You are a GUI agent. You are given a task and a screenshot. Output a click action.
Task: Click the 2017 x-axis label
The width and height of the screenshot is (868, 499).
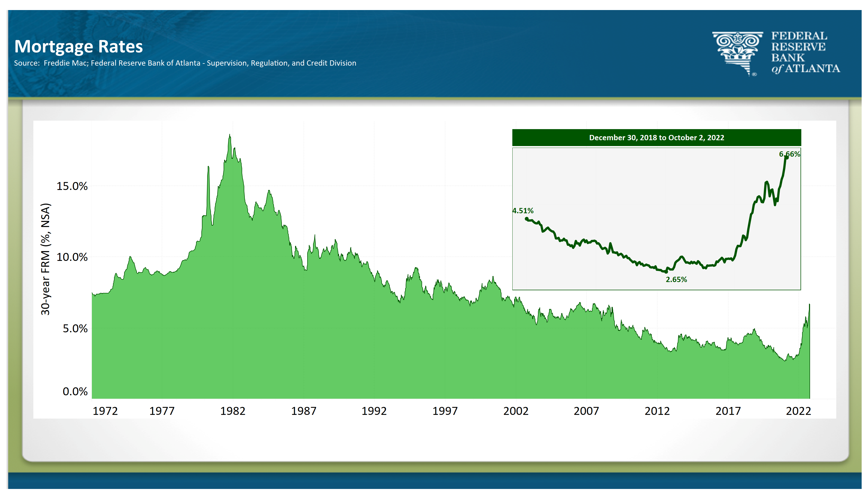[x=728, y=411]
